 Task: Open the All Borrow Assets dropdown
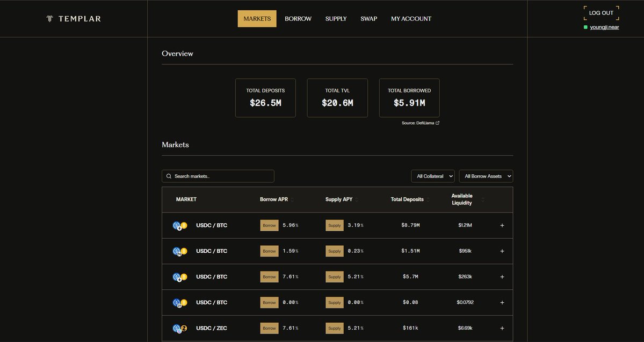[486, 176]
